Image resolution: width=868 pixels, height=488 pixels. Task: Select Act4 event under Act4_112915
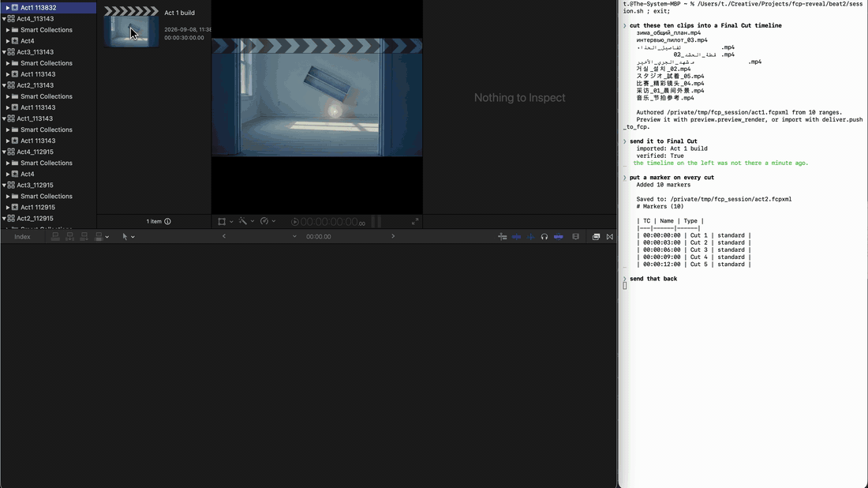click(48, 174)
